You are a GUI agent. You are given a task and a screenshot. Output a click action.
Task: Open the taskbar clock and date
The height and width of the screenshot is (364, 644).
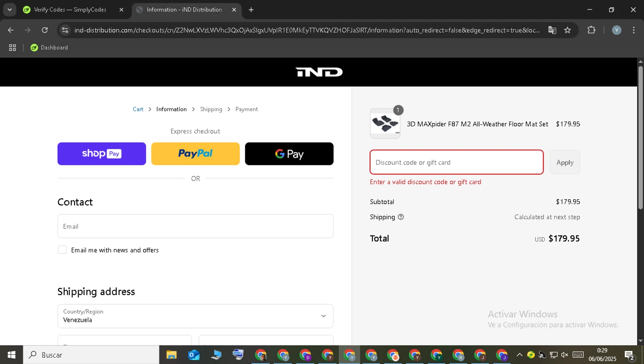click(602, 355)
